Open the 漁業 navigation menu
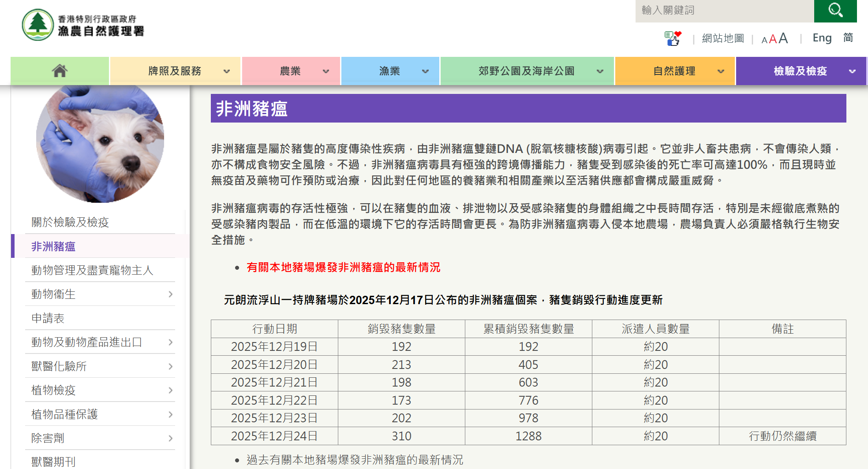 tap(390, 71)
